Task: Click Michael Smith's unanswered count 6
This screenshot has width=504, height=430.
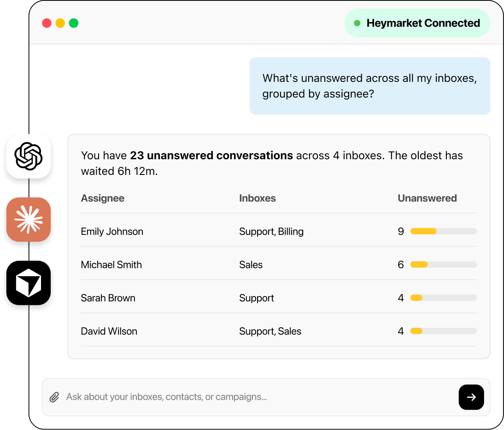Action: (x=401, y=265)
